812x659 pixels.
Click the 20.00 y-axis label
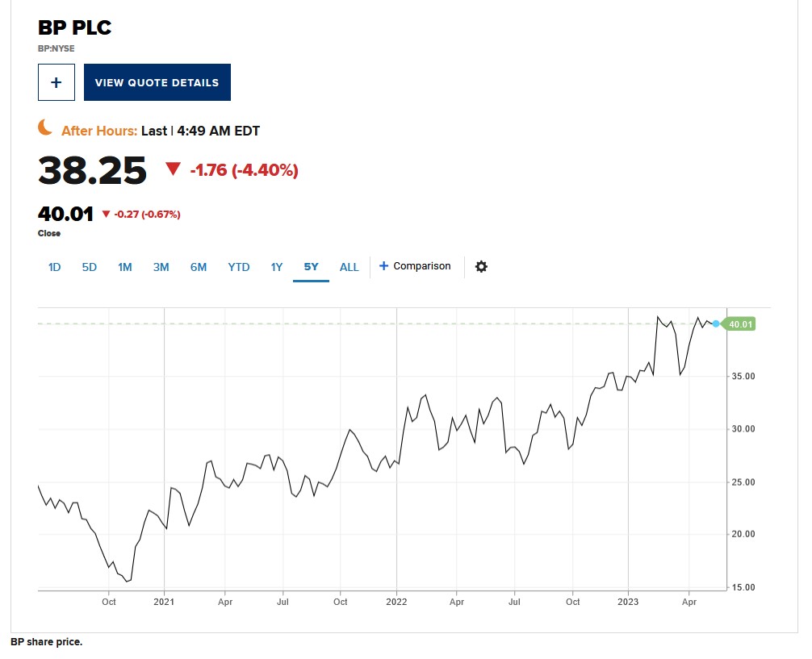(x=743, y=534)
